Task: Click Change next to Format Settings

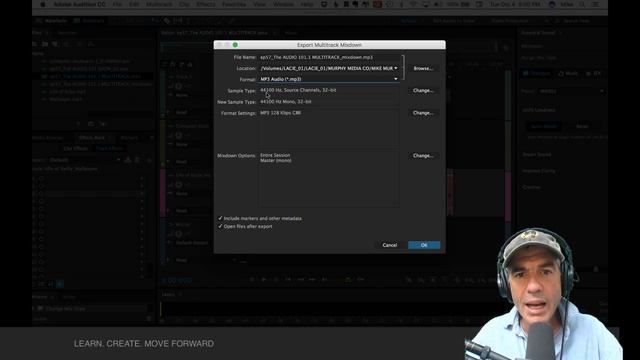Action: pyautogui.click(x=423, y=113)
